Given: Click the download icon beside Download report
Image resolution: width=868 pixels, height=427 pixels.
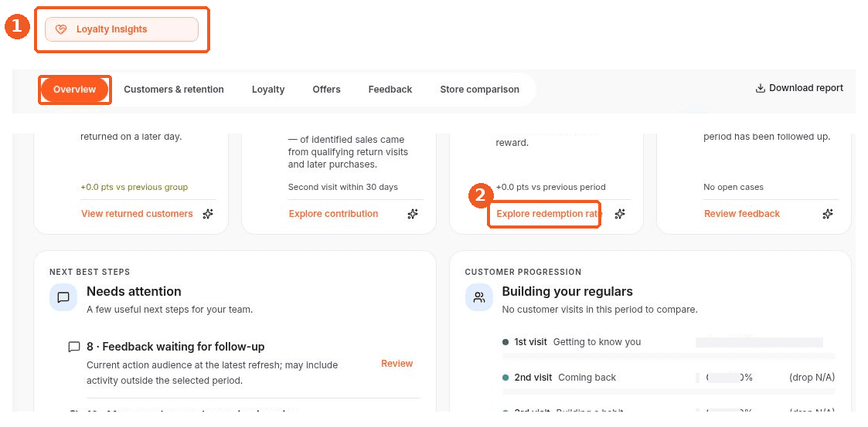Looking at the screenshot, I should pyautogui.click(x=761, y=88).
